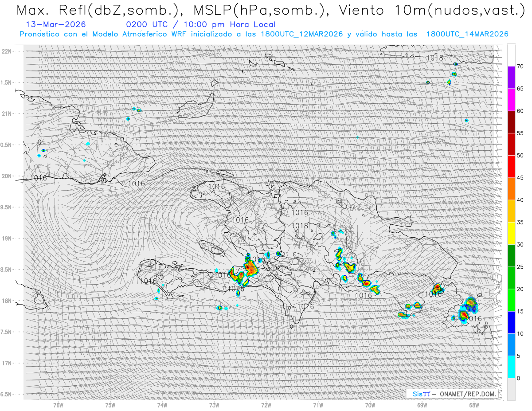Click the dark blue 10-15 dBZ color band
Image resolution: width=532 pixels, height=411 pixels.
[511, 322]
